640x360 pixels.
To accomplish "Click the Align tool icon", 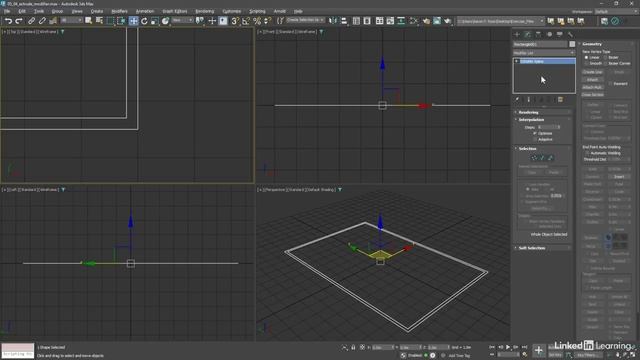I will [x=344, y=21].
